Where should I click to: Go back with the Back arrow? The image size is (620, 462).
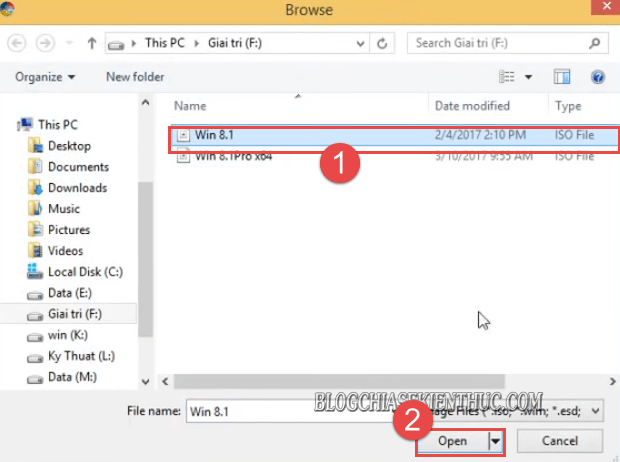click(17, 43)
